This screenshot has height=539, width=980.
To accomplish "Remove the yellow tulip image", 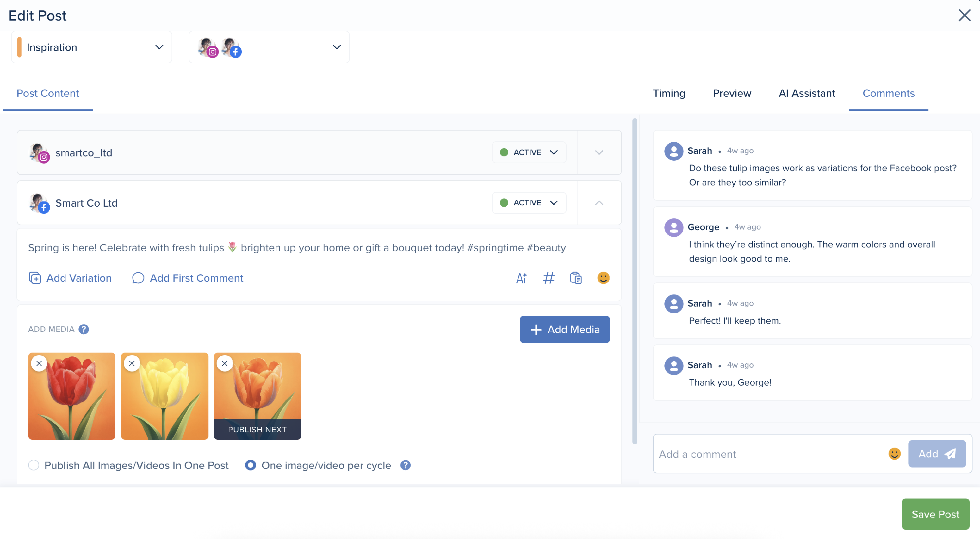I will (132, 364).
